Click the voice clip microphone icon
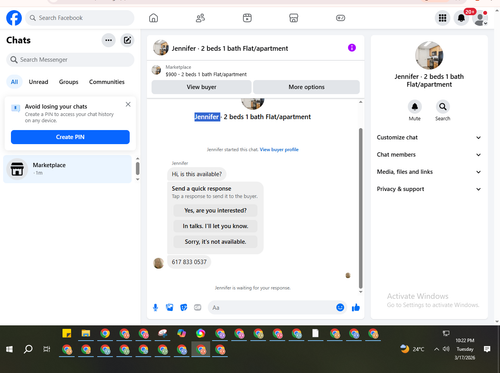The width and height of the screenshot is (500, 373). [155, 307]
